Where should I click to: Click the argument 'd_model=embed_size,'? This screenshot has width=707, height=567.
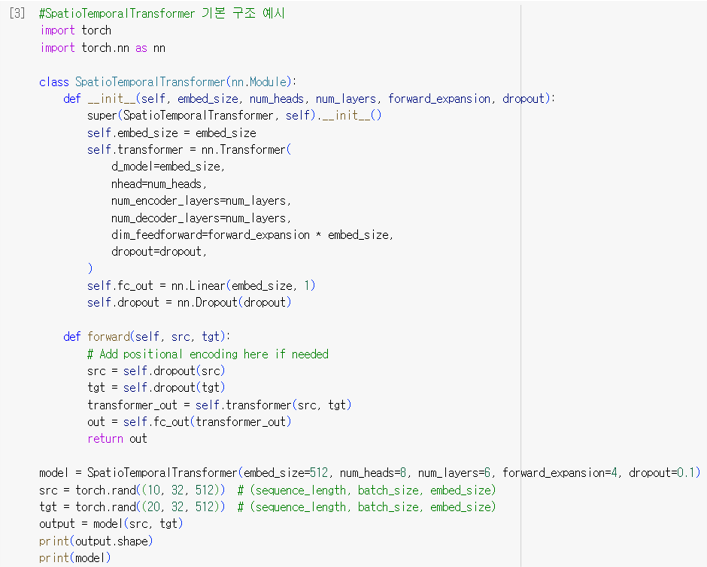coord(168,166)
